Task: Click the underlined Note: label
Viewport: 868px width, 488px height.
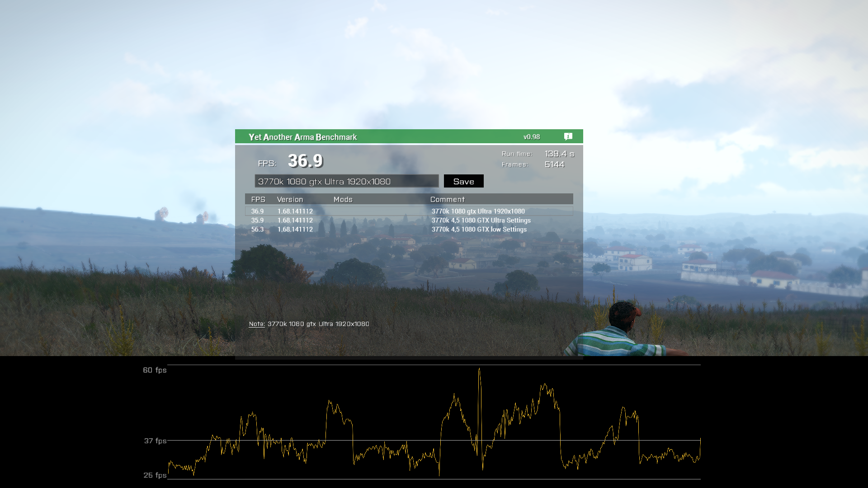Action: pos(256,324)
